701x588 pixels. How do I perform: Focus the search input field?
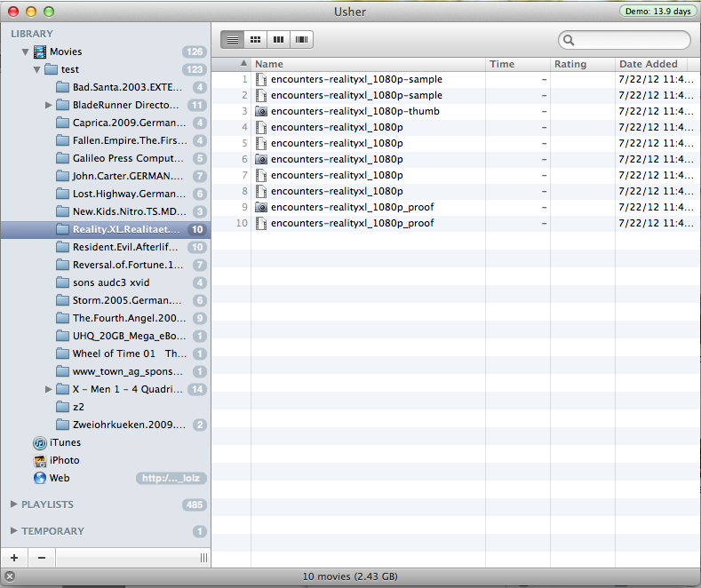[625, 40]
